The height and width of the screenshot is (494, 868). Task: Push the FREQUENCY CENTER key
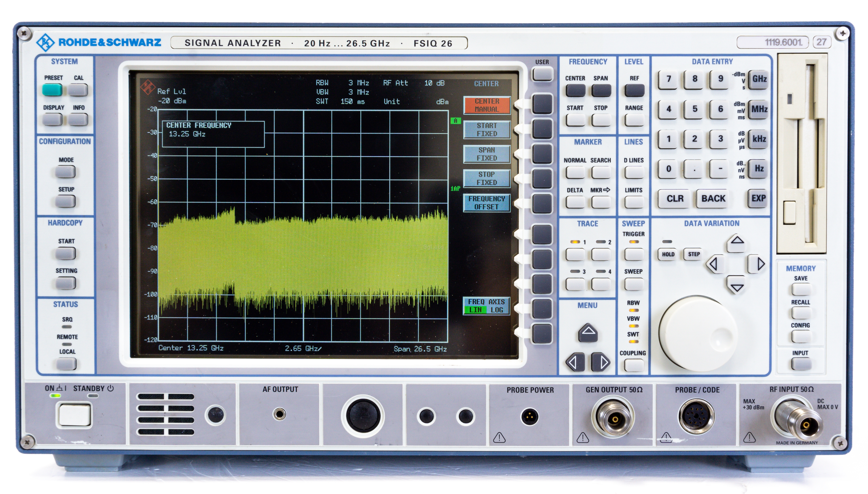pos(575,91)
